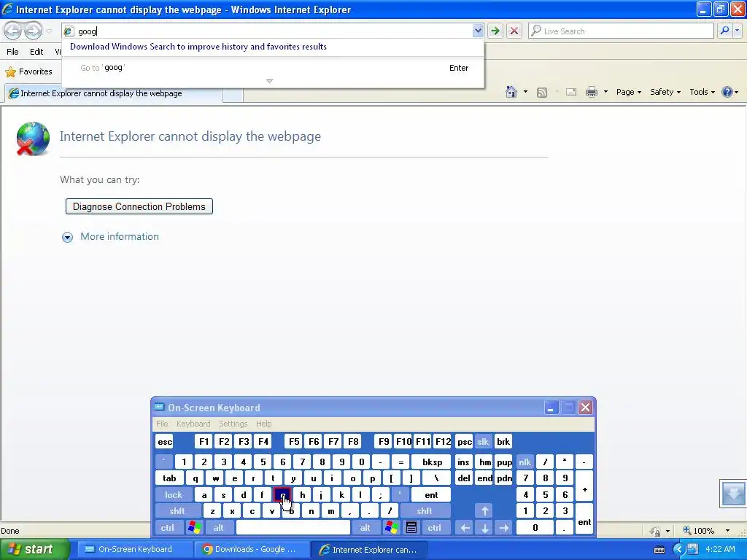Expand the autocomplete suggestions chevron
The image size is (747, 560).
pyautogui.click(x=270, y=81)
